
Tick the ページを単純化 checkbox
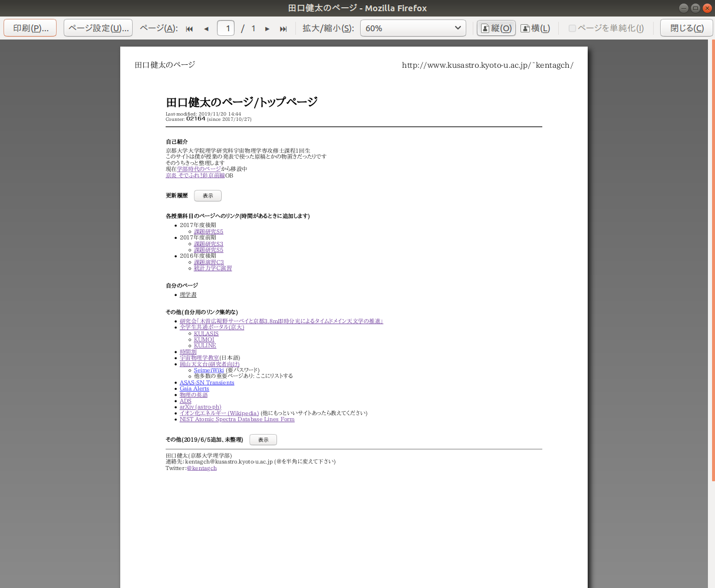[572, 28]
